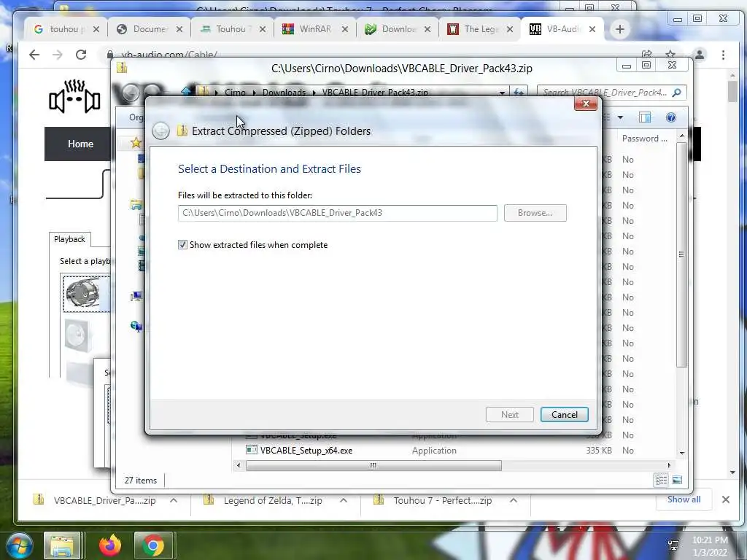747x560 pixels.
Task: Click the network tray icon
Action: (x=673, y=545)
